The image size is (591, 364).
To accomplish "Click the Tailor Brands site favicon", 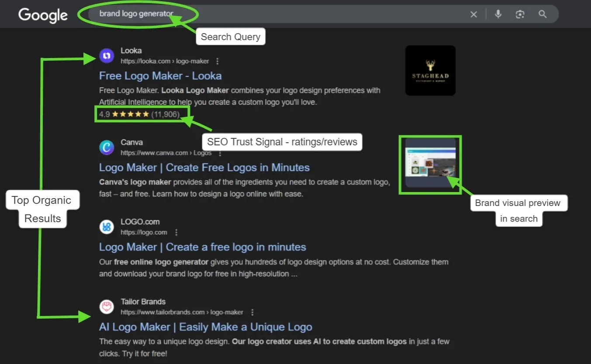I will (x=107, y=307).
